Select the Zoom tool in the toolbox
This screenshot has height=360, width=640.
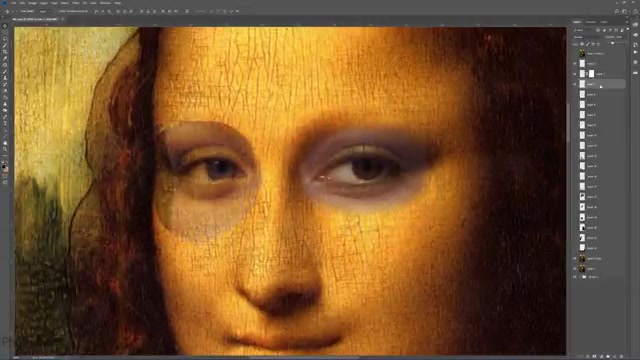point(5,149)
